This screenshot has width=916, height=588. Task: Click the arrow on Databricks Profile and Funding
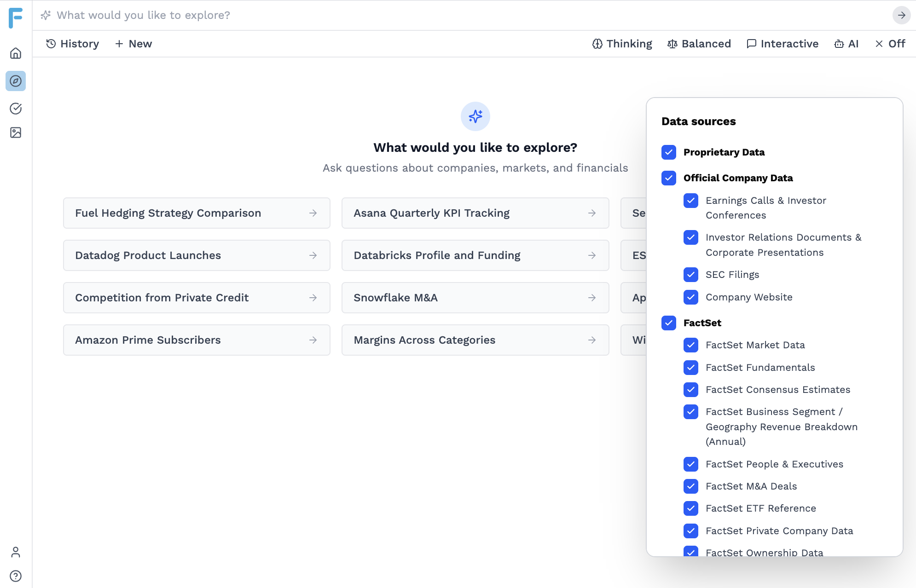(x=592, y=255)
